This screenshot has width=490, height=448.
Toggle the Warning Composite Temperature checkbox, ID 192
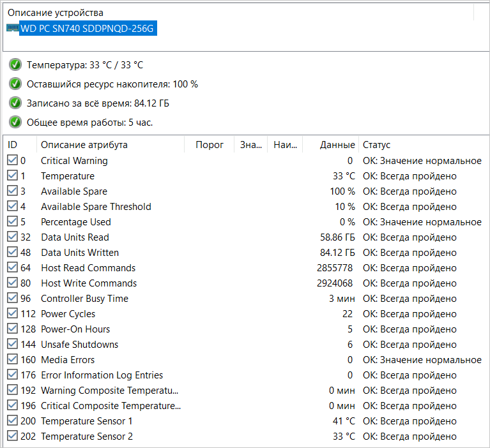click(12, 390)
